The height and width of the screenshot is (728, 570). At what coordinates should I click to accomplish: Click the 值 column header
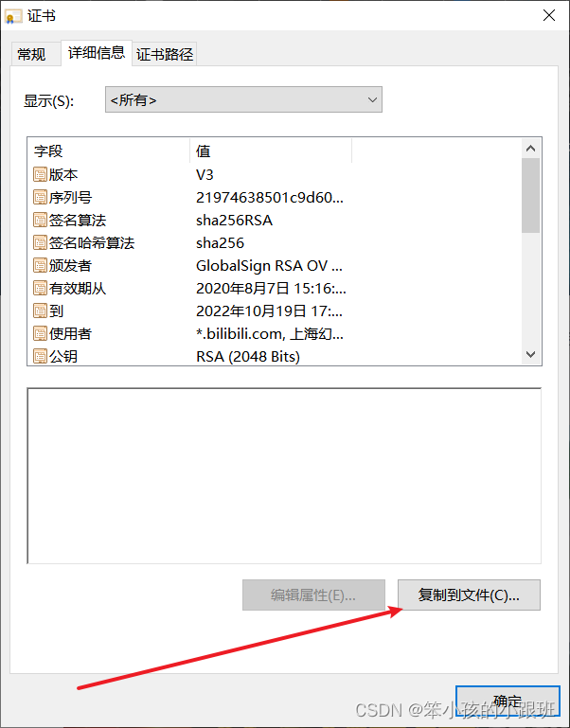click(271, 151)
